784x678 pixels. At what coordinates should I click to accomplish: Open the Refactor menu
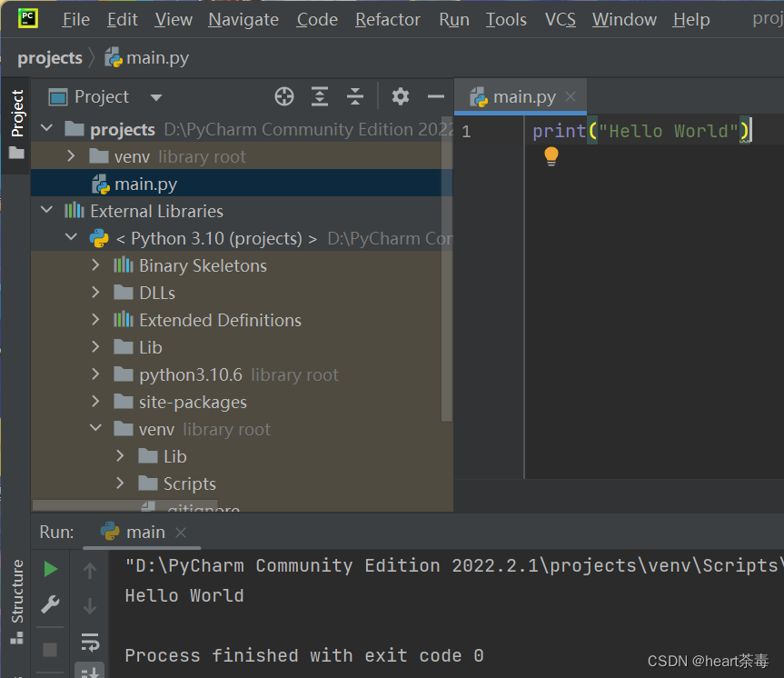click(x=387, y=19)
